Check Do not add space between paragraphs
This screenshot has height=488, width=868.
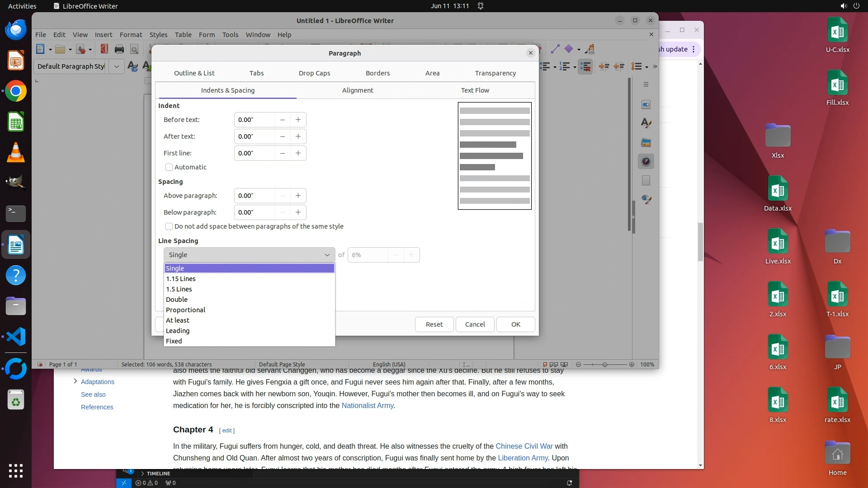(x=169, y=226)
